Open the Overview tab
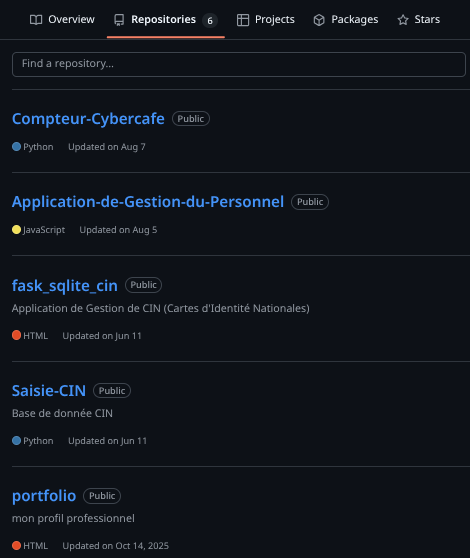Screen dimensions: 470x558 point(62,20)
